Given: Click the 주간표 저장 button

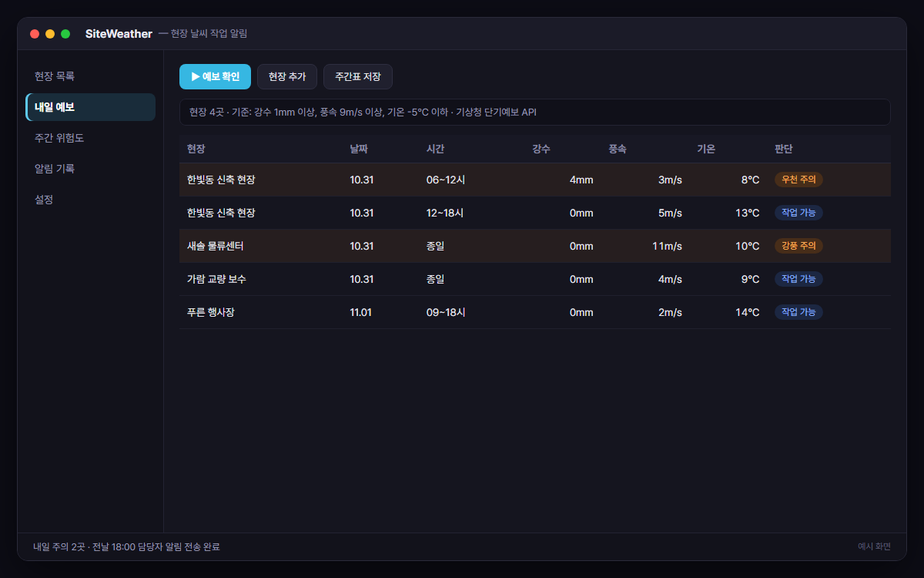Looking at the screenshot, I should pyautogui.click(x=358, y=77).
